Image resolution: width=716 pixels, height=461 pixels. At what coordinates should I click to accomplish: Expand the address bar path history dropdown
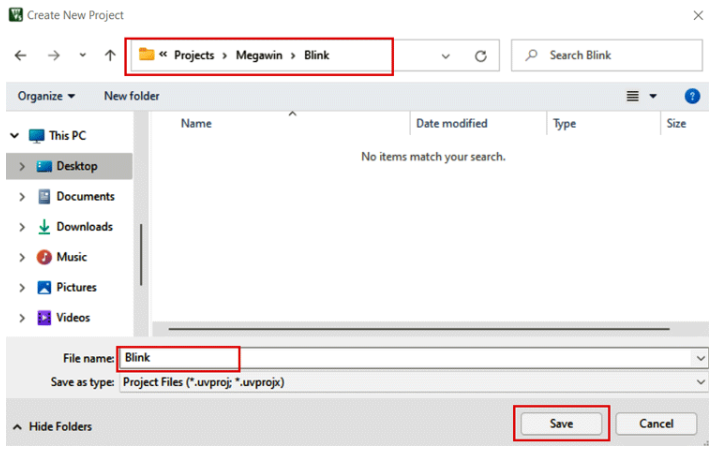(446, 56)
